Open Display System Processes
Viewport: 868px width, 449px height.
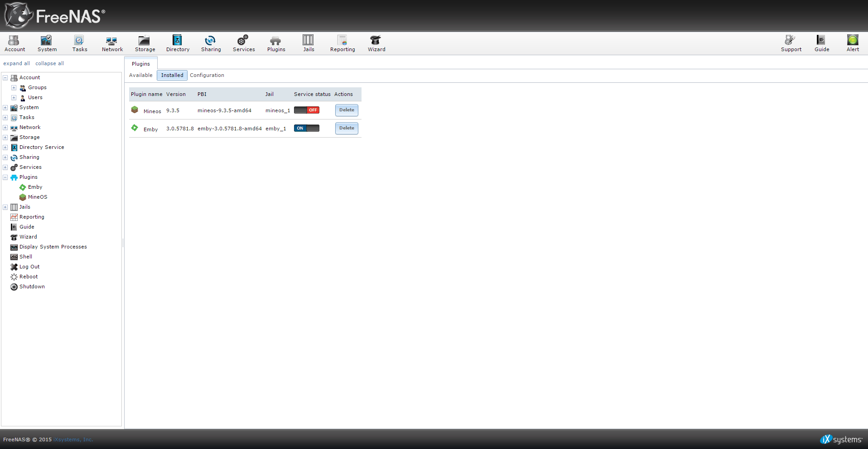point(53,247)
